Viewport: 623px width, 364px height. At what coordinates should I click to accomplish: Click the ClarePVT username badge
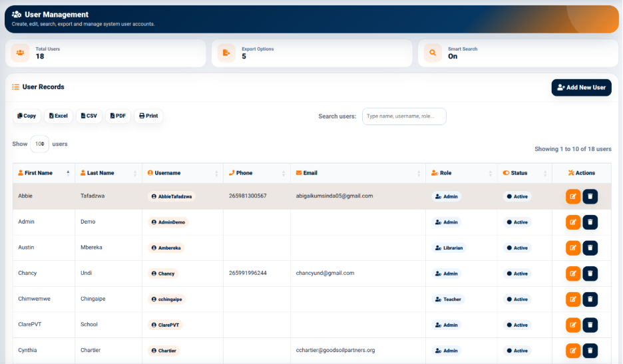165,325
